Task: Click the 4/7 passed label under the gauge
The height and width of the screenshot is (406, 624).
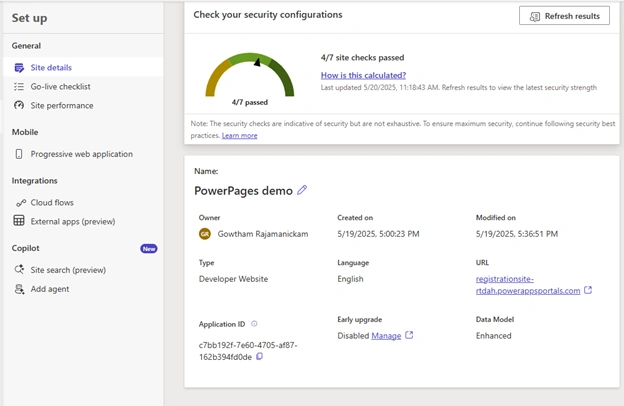Action: point(250,102)
